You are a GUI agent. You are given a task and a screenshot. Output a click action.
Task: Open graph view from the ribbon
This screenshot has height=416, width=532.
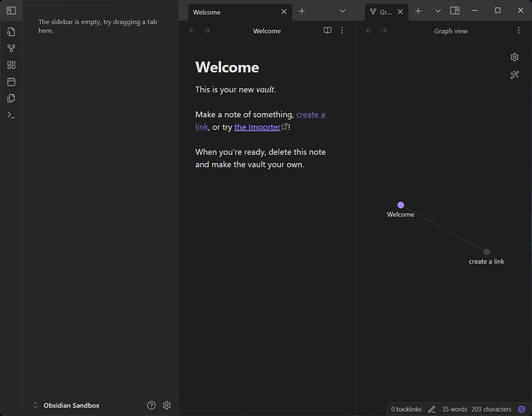pos(11,48)
